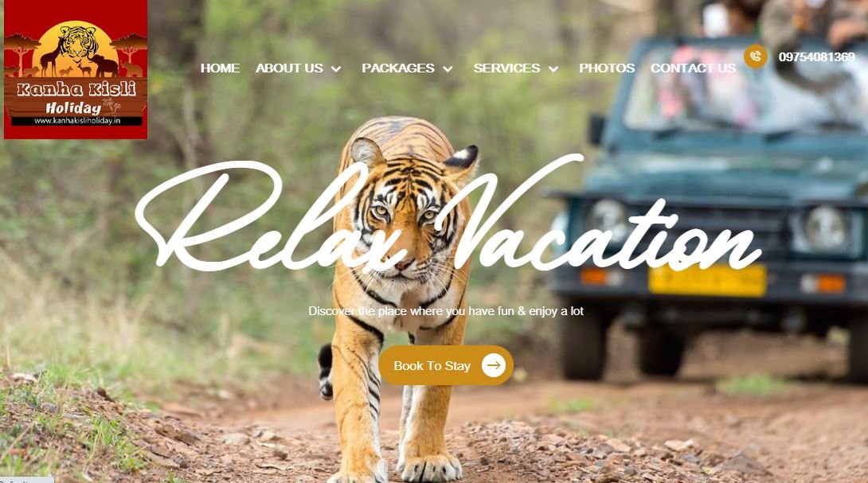The width and height of the screenshot is (868, 483).
Task: Select the Services menu item
Action: (x=506, y=68)
